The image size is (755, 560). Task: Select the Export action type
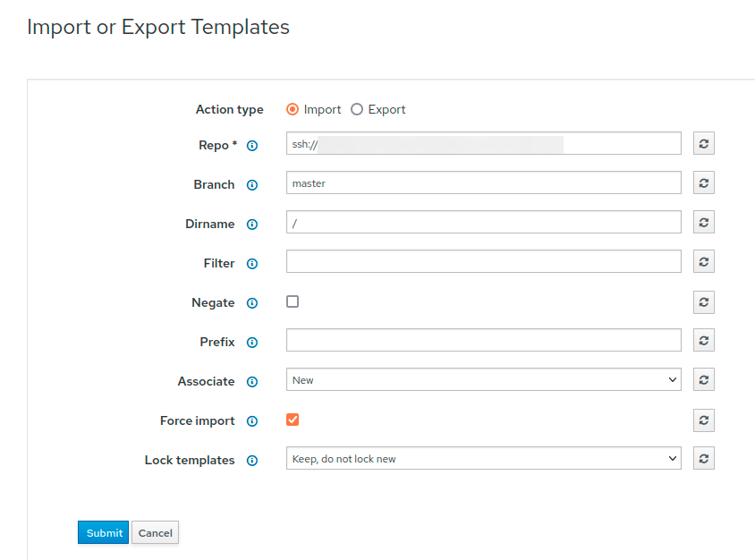[357, 109]
